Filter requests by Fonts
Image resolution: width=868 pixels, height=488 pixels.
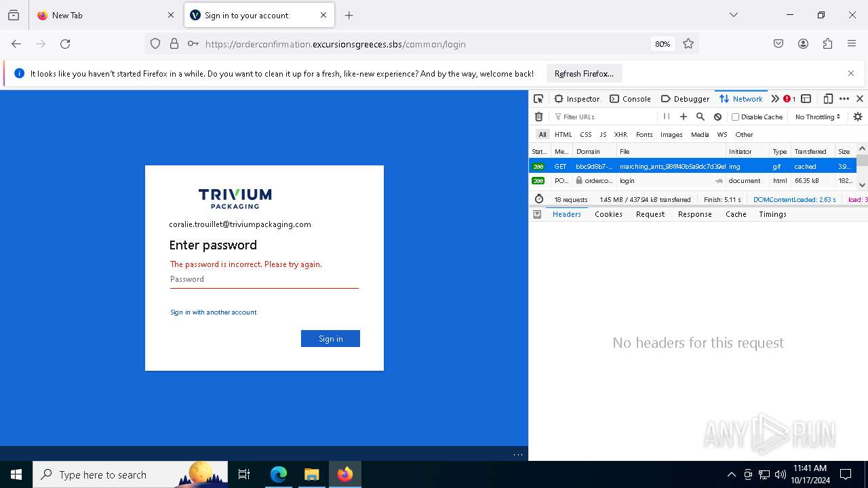pos(644,134)
